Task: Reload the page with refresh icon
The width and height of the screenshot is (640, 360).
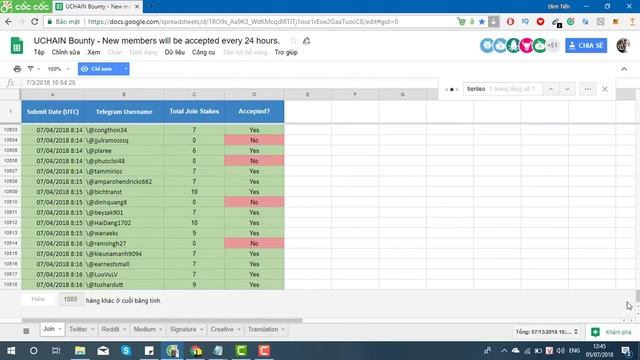Action: 35,22
